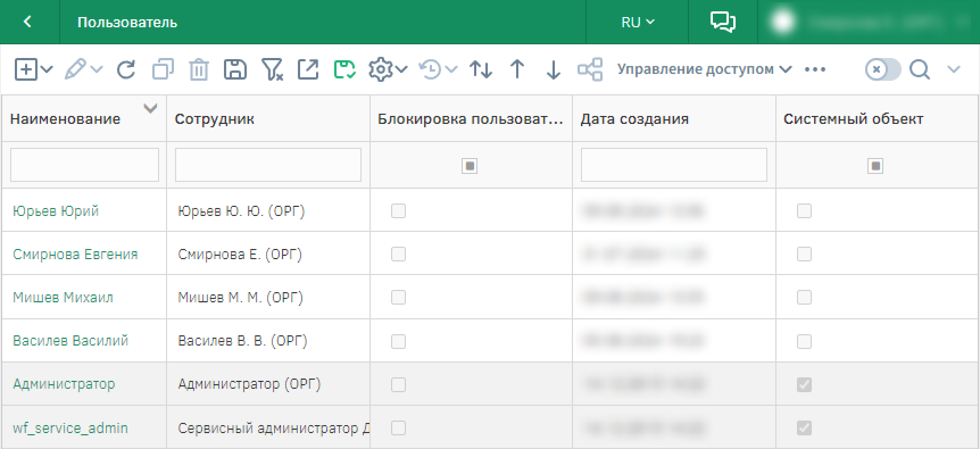Check user block box for Юрьев Юрий
The image size is (980, 449).
pyautogui.click(x=398, y=211)
